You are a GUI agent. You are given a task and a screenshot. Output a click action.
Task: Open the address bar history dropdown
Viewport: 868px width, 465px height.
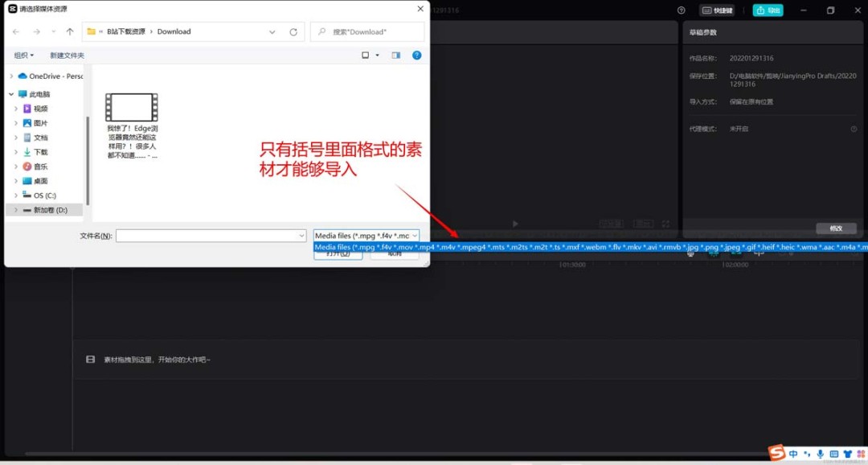tap(272, 31)
